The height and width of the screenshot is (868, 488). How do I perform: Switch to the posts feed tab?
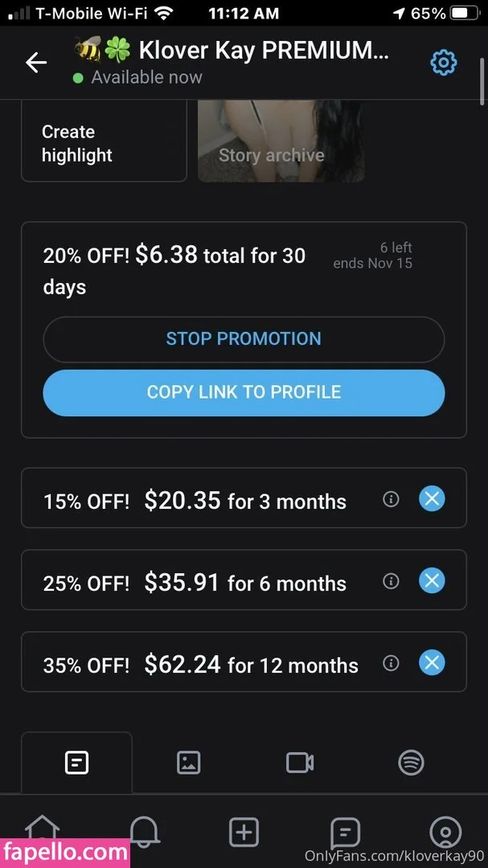(x=76, y=763)
